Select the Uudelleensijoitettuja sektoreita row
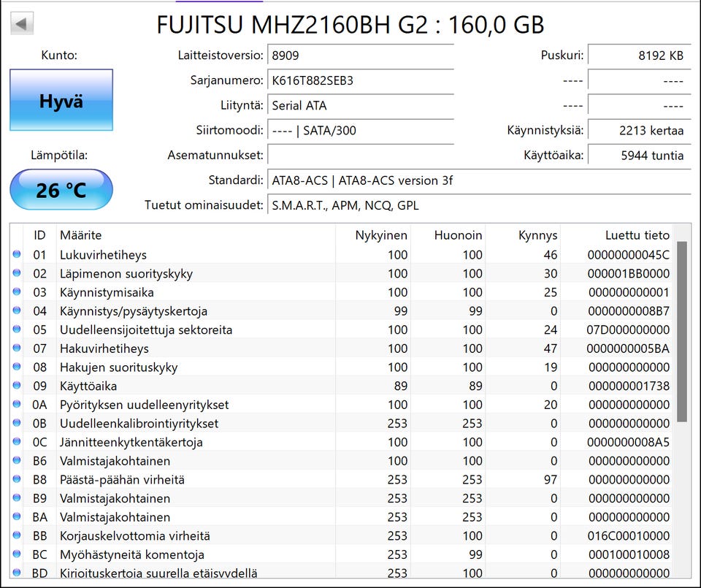 click(146, 329)
